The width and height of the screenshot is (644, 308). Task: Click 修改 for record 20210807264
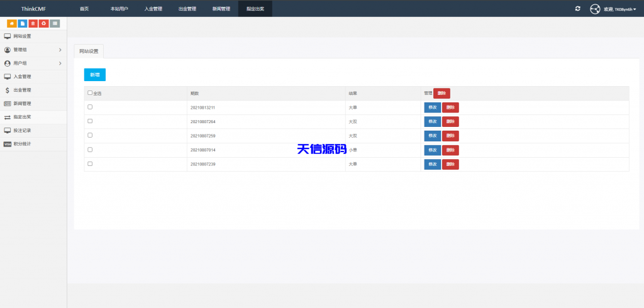pos(432,122)
